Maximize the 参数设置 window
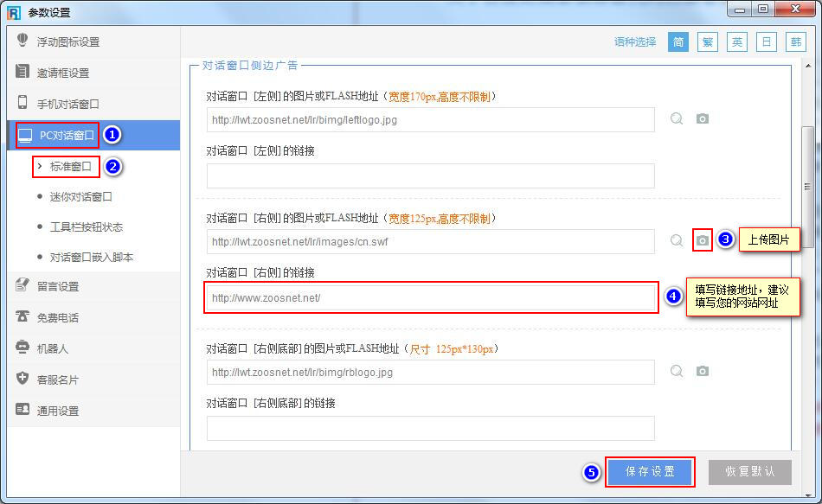This screenshot has height=504, width=822. [x=763, y=10]
